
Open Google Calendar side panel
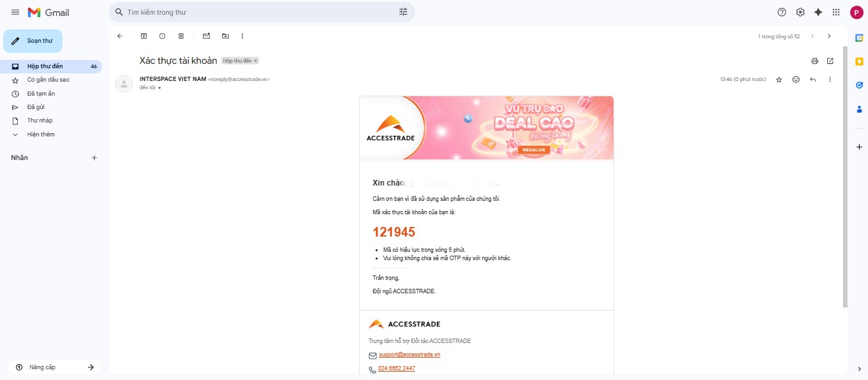point(859,39)
